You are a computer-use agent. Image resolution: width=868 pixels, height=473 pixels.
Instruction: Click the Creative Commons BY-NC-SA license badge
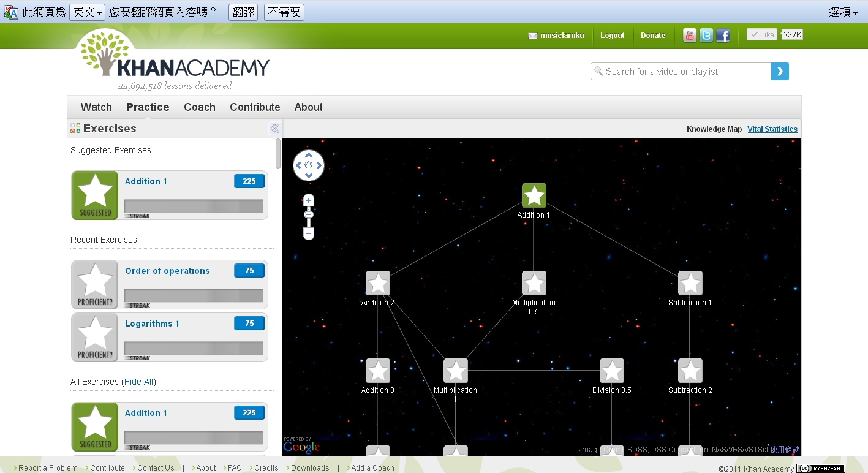click(821, 468)
